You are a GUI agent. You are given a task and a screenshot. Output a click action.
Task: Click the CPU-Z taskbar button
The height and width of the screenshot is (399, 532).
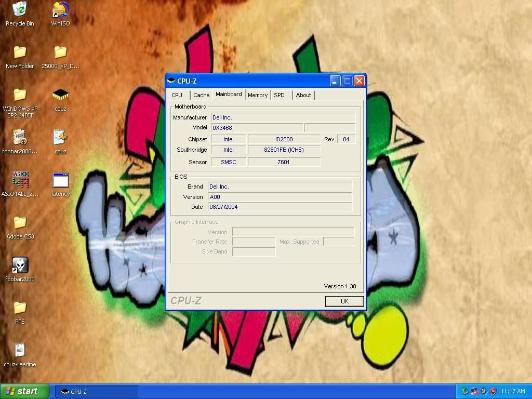(96, 392)
